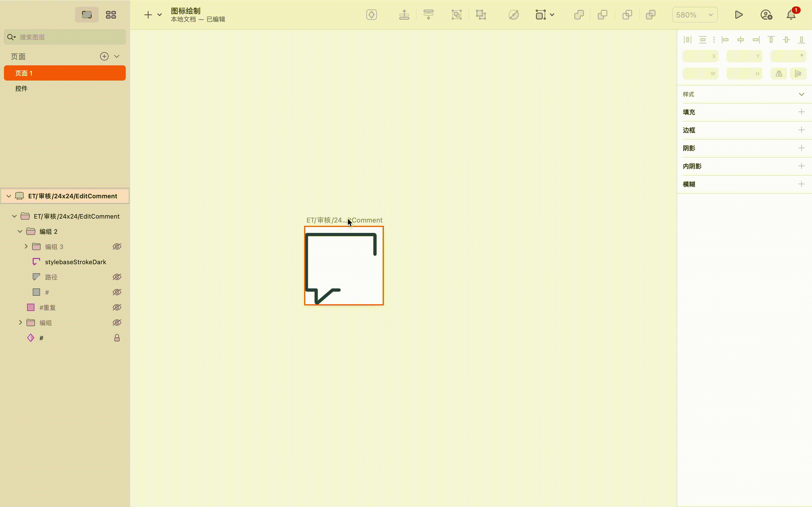
Task: Click the Union boolean operation icon
Action: pyautogui.click(x=579, y=15)
